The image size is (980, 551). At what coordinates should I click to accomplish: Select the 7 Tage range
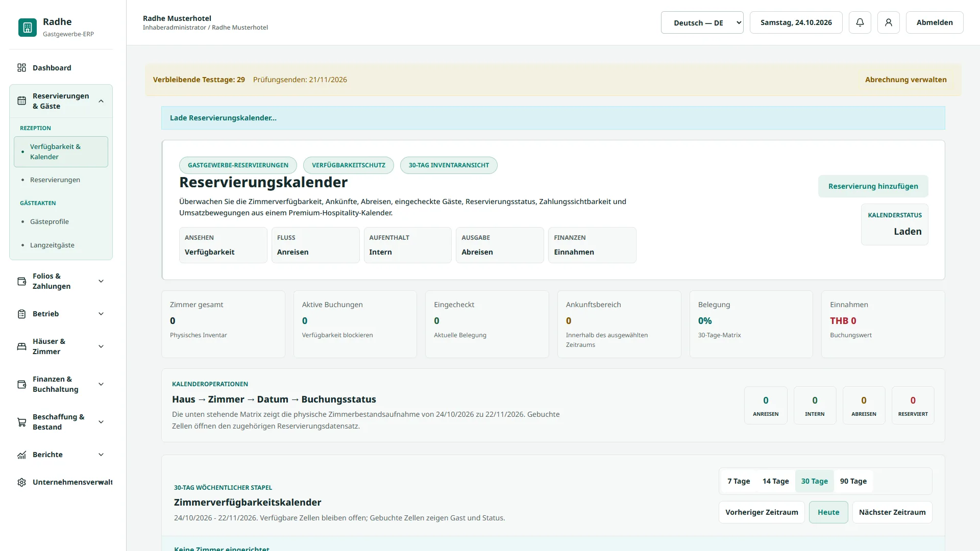(739, 481)
